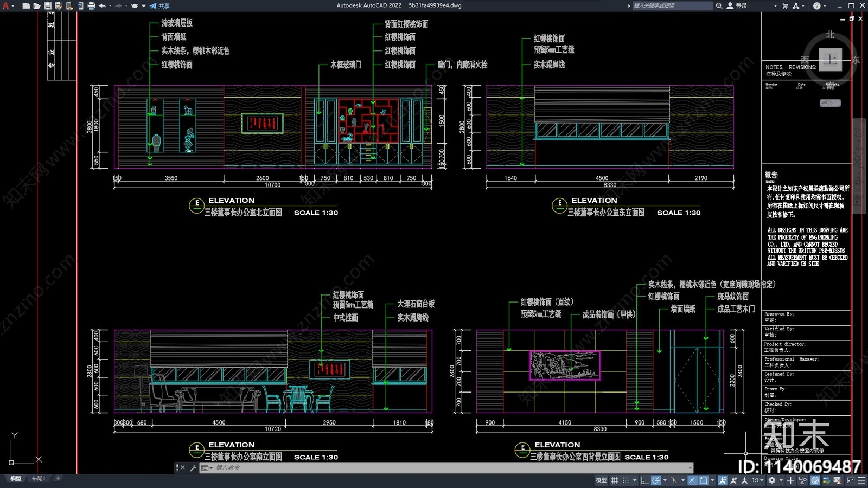Viewport: 868px width, 488px height.
Task: Click the clean screen icon in status bar
Action: (x=851, y=480)
